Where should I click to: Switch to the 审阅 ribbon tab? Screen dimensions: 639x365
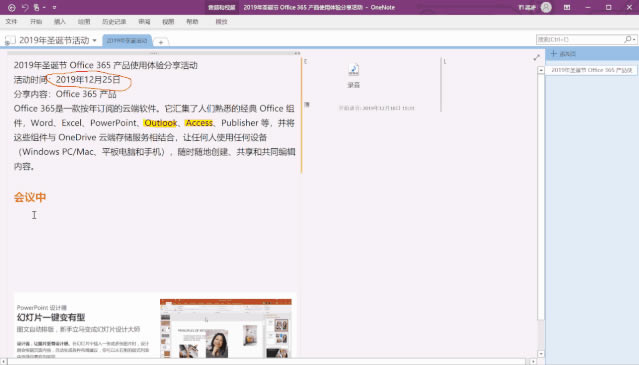(x=144, y=22)
